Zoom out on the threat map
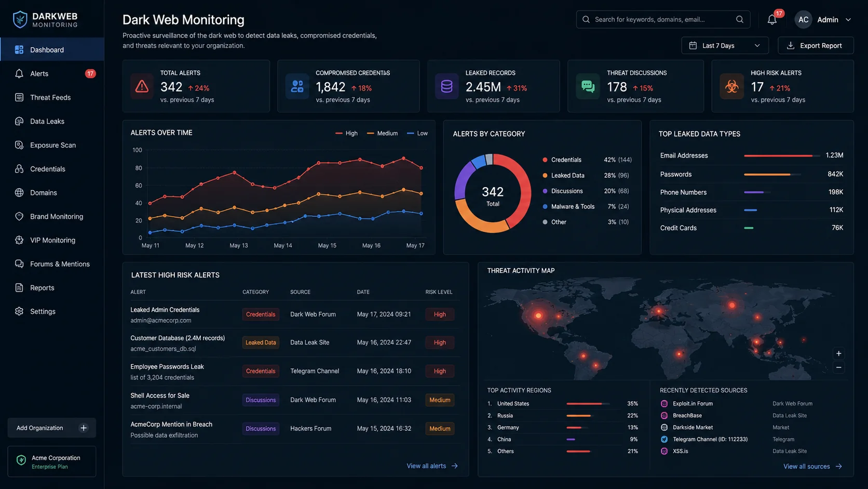Viewport: 868px width, 489px height. pyautogui.click(x=838, y=367)
